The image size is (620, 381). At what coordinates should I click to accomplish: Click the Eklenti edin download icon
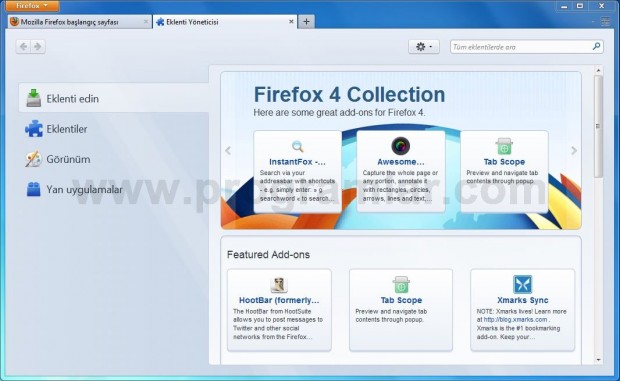pos(34,98)
